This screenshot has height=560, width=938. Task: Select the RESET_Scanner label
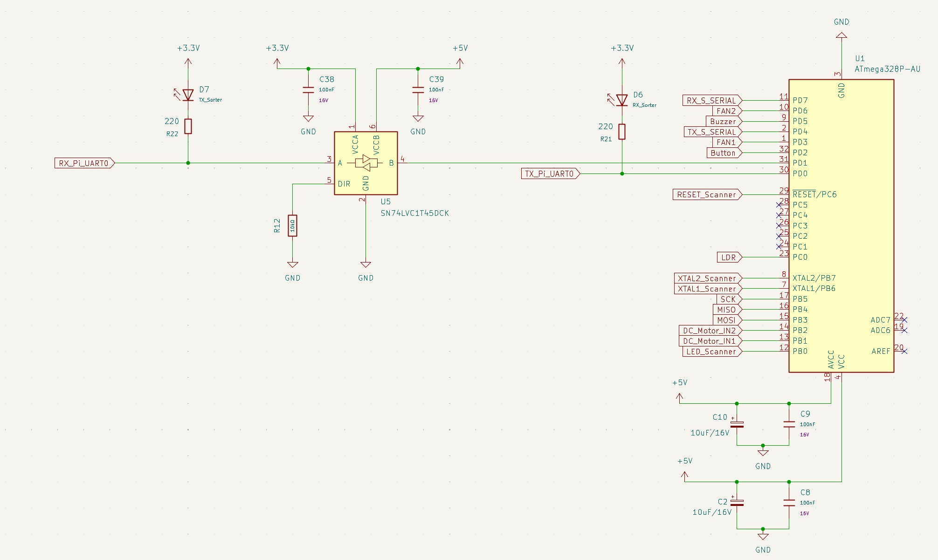[706, 195]
